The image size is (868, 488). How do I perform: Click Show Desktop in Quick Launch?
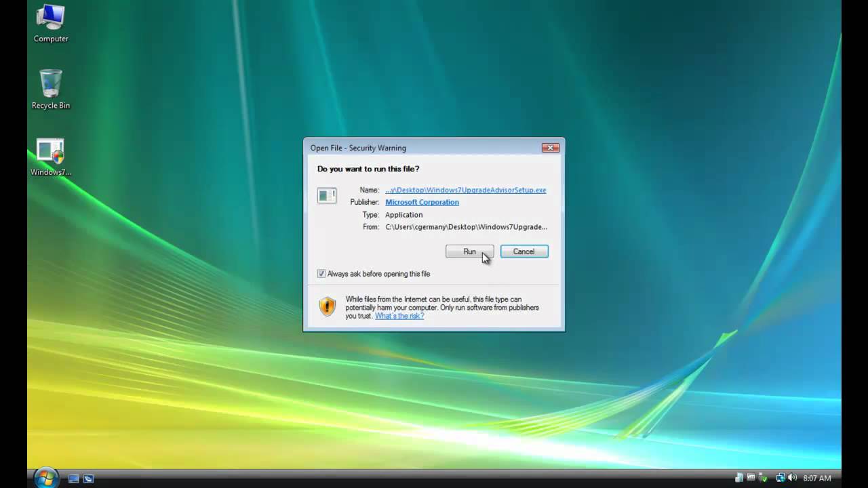pos(74,479)
